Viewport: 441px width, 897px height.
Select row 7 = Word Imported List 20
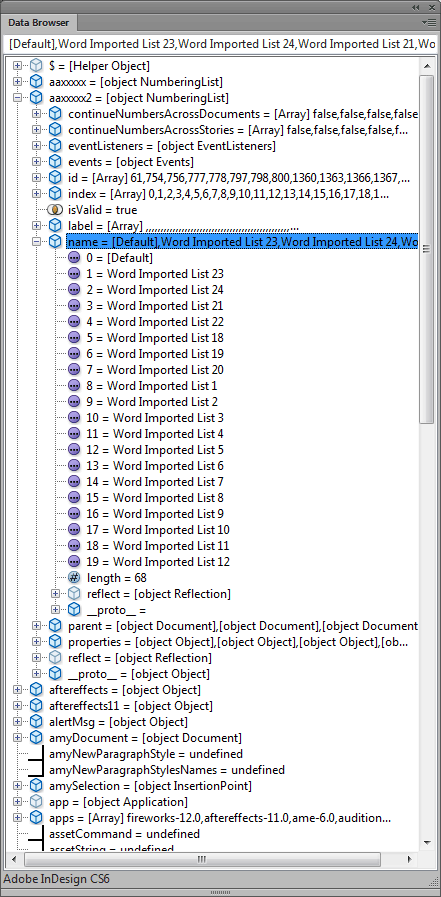tap(154, 370)
